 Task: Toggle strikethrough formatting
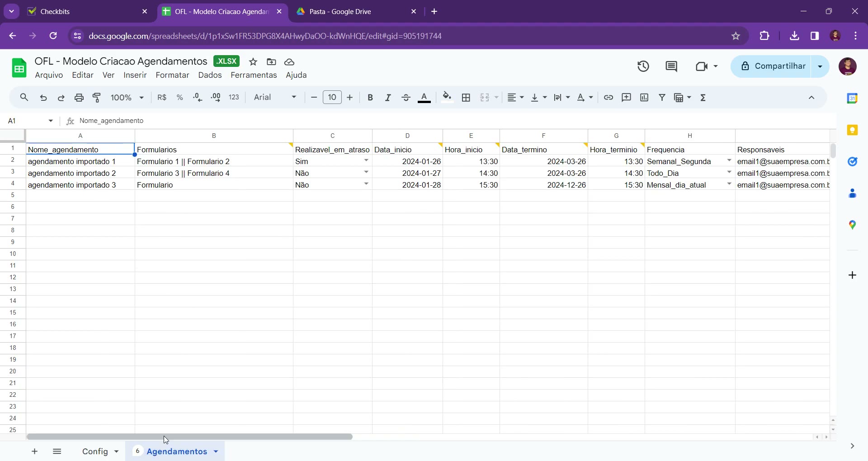(406, 98)
